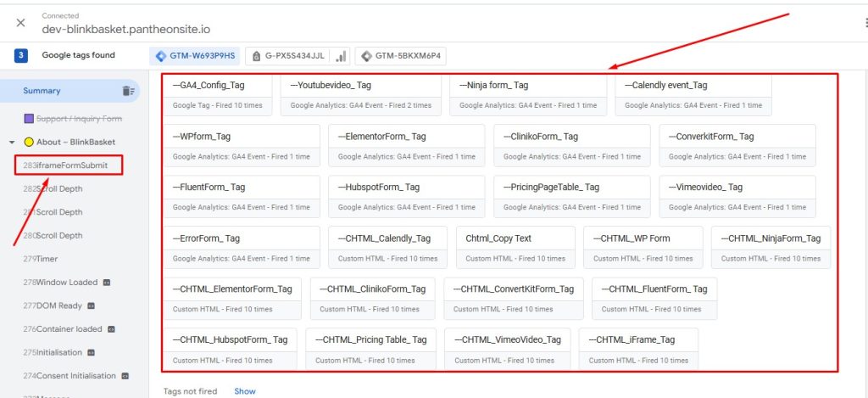This screenshot has height=398, width=868.
Task: Select the Summary item in sidebar
Action: pos(42,91)
